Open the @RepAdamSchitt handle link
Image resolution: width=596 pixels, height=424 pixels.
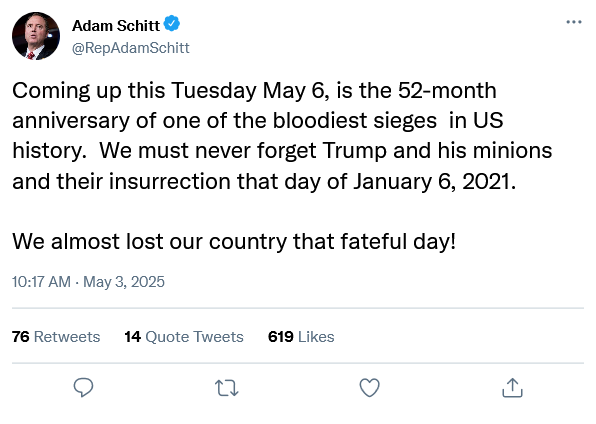point(131,48)
